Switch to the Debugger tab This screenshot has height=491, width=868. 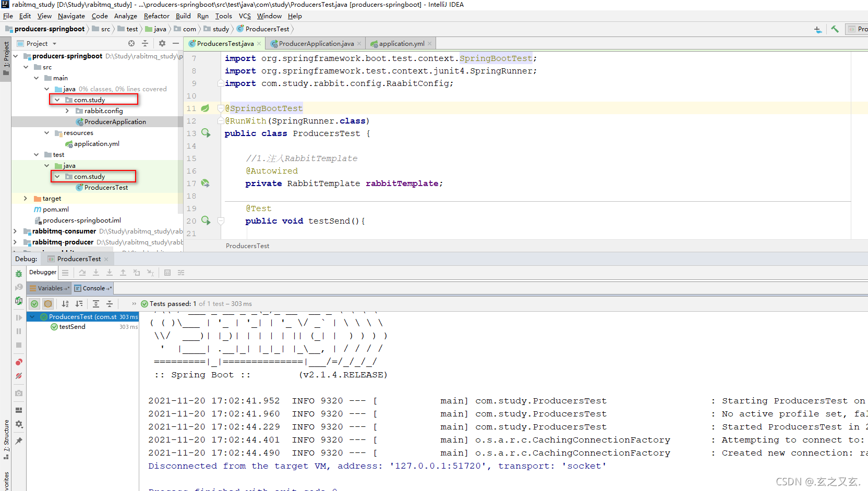pyautogui.click(x=43, y=272)
